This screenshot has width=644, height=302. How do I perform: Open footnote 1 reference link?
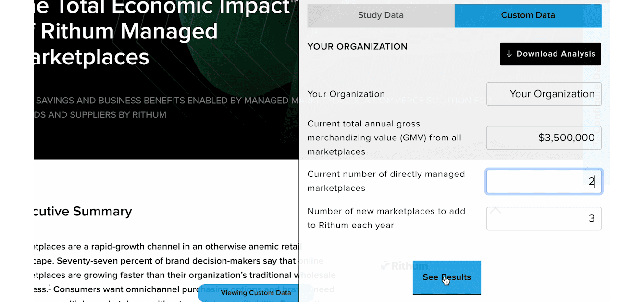click(x=50, y=287)
